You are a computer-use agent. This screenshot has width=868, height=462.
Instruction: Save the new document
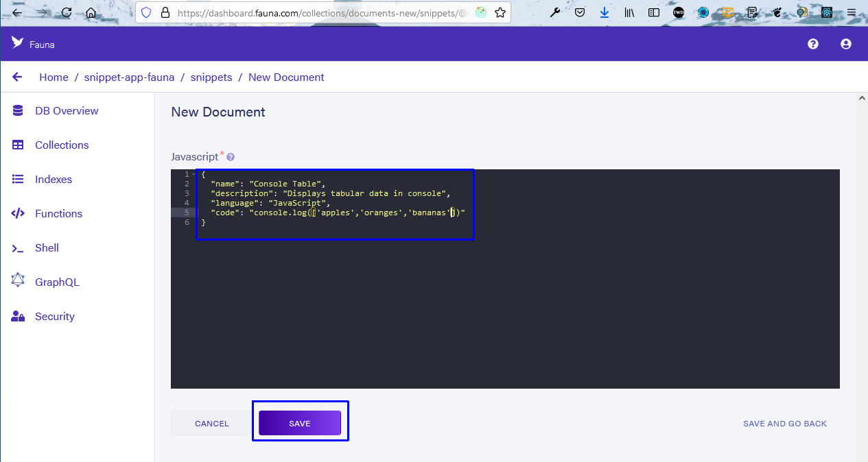(300, 424)
